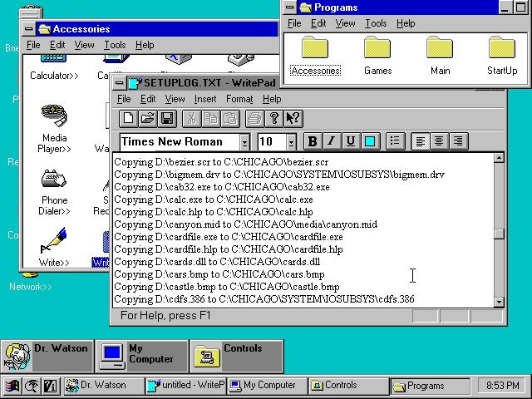Image resolution: width=532 pixels, height=399 pixels.
Task: Click the cyan text color swatch button
Action: coord(370,141)
